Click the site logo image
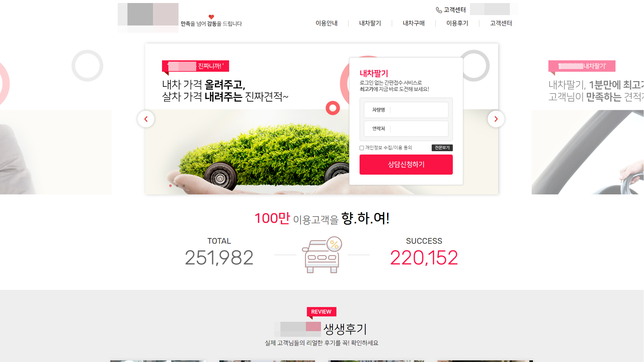The width and height of the screenshot is (644, 362). click(x=148, y=18)
